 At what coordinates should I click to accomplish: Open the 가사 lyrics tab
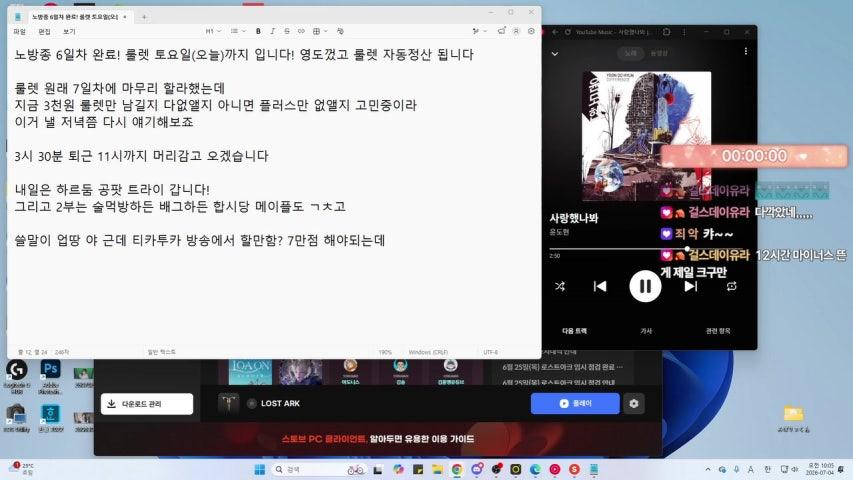[646, 331]
